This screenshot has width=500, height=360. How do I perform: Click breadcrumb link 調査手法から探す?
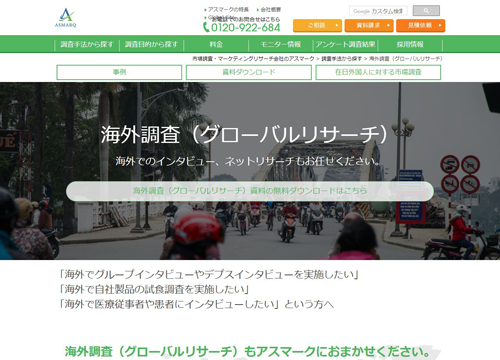[341, 59]
